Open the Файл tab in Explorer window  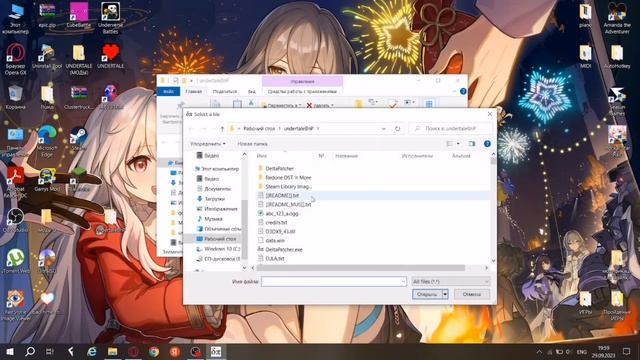[169, 91]
